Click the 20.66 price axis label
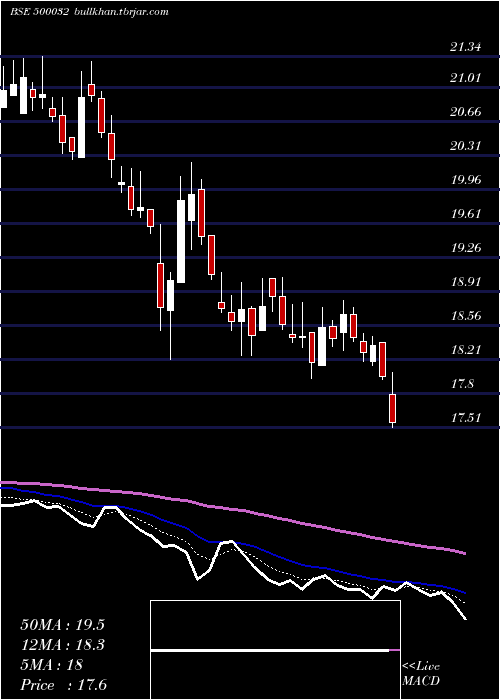The height and width of the screenshot is (700, 500). click(467, 112)
